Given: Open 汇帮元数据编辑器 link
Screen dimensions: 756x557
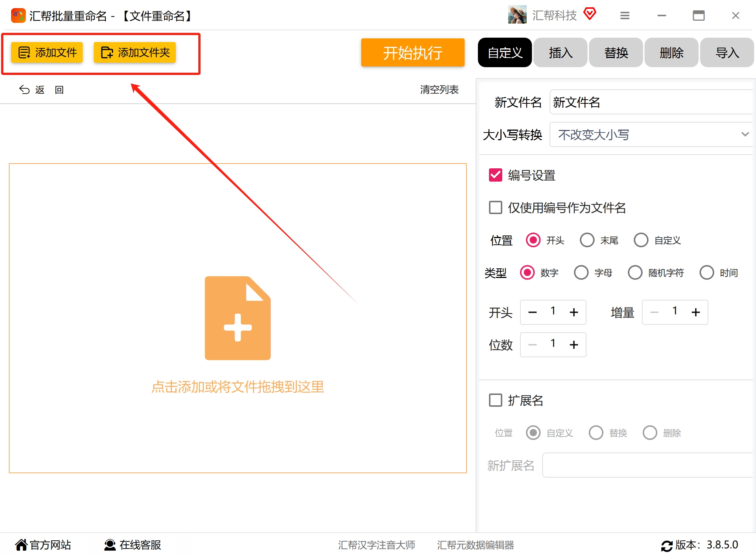Looking at the screenshot, I should [x=475, y=545].
